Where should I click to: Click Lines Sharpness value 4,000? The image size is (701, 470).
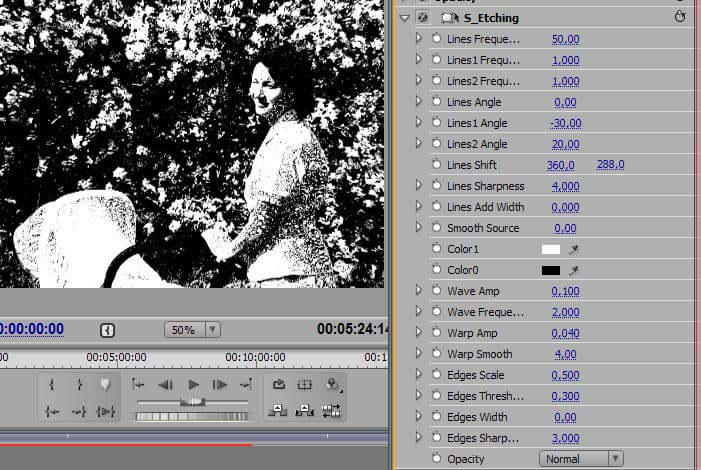pos(566,186)
